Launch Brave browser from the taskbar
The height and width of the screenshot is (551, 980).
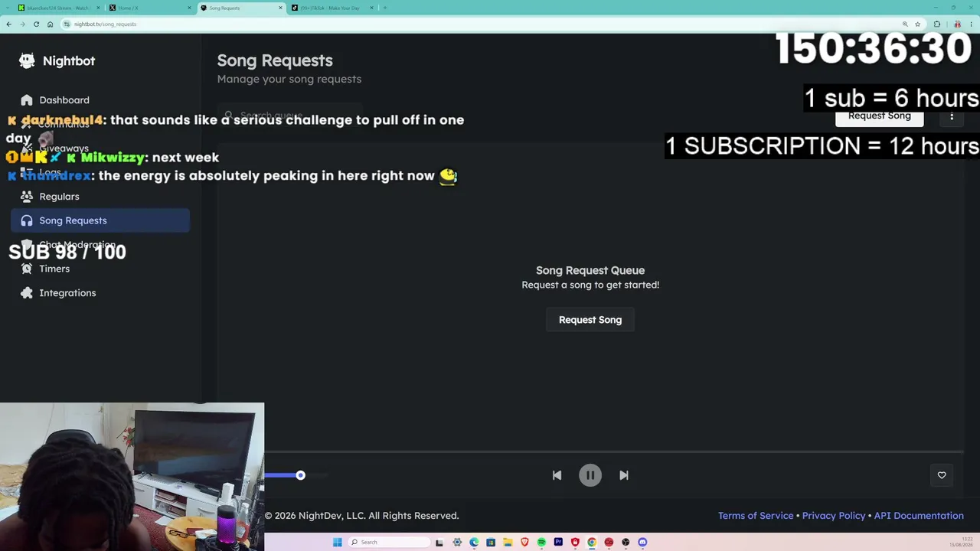pyautogui.click(x=524, y=543)
